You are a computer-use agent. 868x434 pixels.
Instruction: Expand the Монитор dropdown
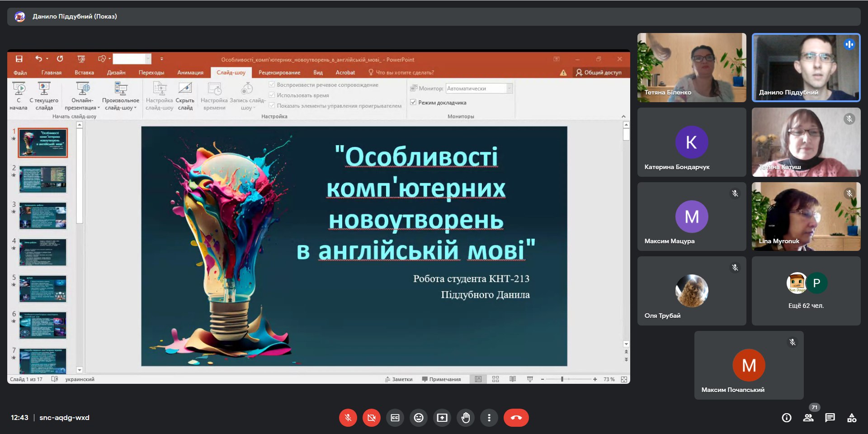pos(509,89)
